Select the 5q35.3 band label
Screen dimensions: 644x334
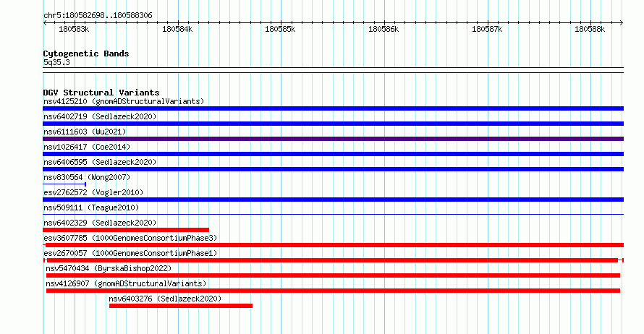[56, 62]
